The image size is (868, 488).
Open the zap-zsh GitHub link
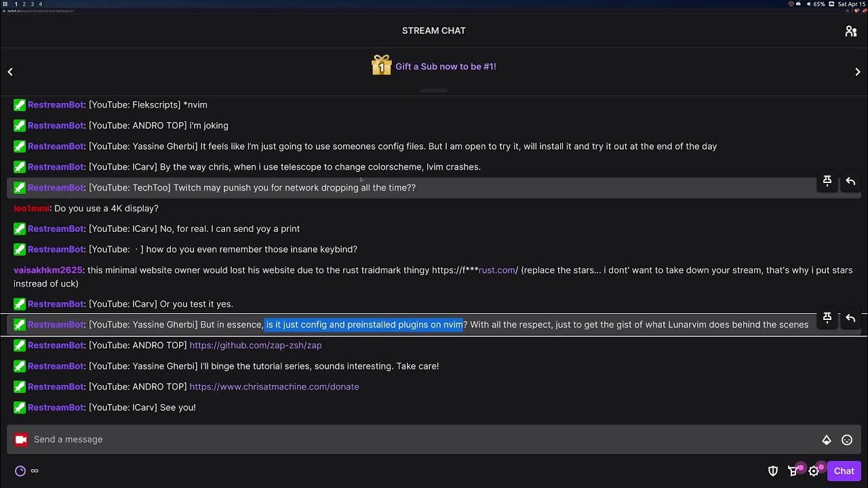pos(256,345)
